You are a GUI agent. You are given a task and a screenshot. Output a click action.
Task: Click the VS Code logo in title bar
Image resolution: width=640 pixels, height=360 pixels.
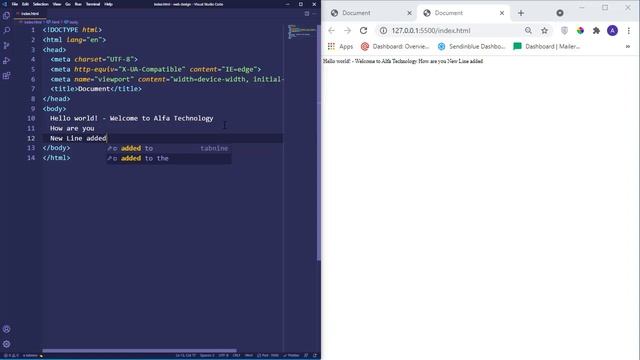click(x=5, y=4)
